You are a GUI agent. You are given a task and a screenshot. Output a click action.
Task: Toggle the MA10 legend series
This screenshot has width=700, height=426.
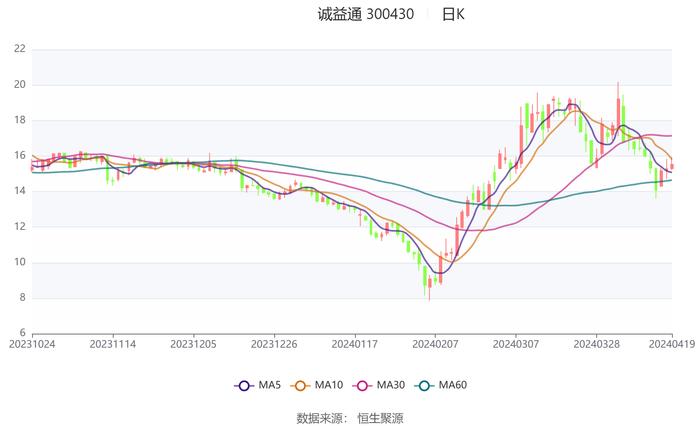pos(317,385)
